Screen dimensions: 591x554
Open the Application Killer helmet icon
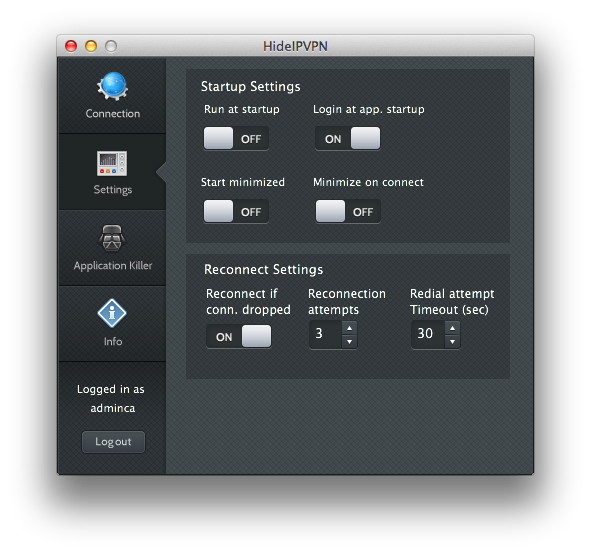coord(112,238)
